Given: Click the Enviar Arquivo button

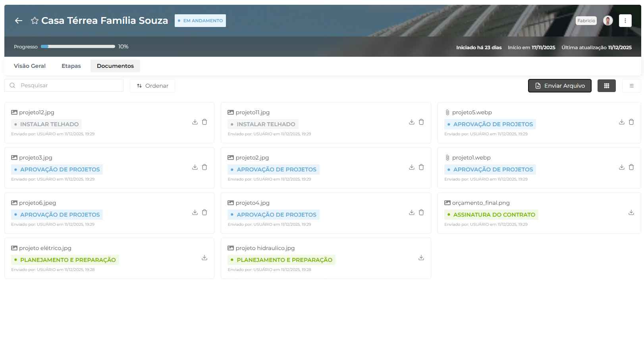Looking at the screenshot, I should [559, 86].
